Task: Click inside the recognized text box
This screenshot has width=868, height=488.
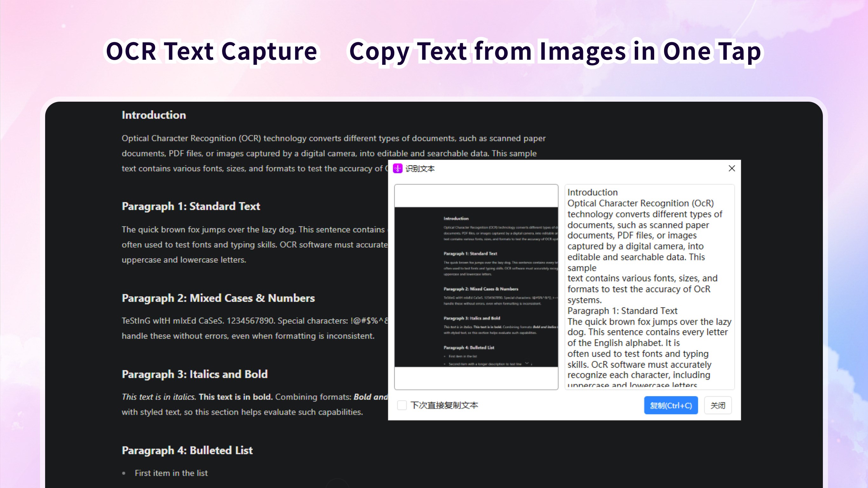Action: point(649,287)
